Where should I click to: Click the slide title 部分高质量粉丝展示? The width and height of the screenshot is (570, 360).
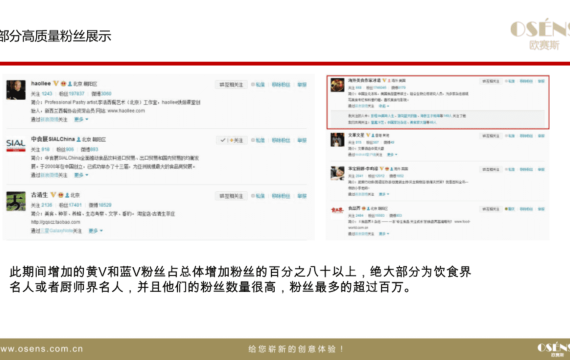coord(55,36)
